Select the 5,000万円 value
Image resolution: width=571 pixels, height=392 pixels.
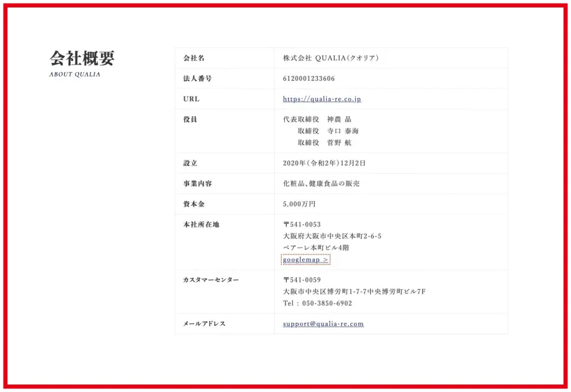coord(299,204)
